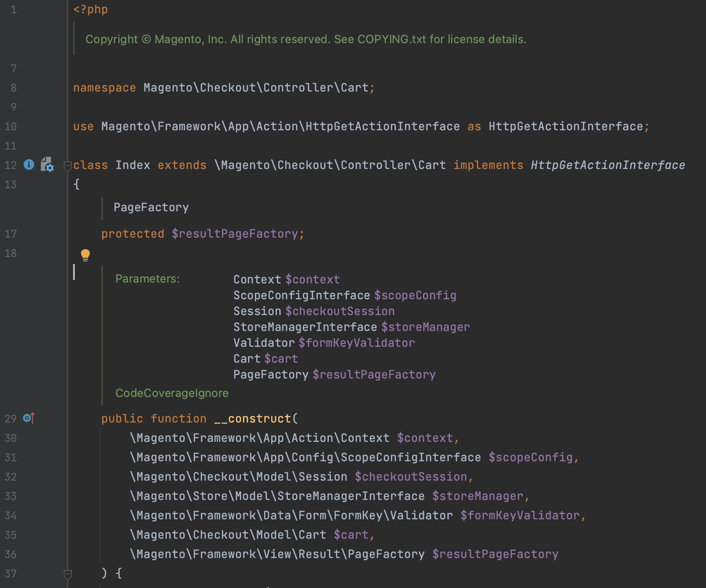Screen dimensions: 706x588
Task: Click line number 10 in the gutter
Action: click(11, 126)
